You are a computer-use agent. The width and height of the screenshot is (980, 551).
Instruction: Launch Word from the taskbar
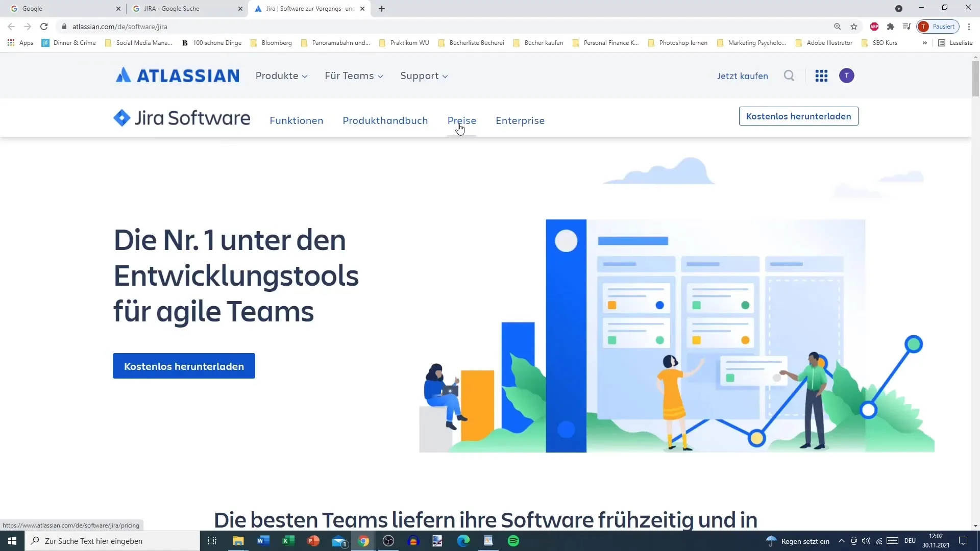point(263,541)
